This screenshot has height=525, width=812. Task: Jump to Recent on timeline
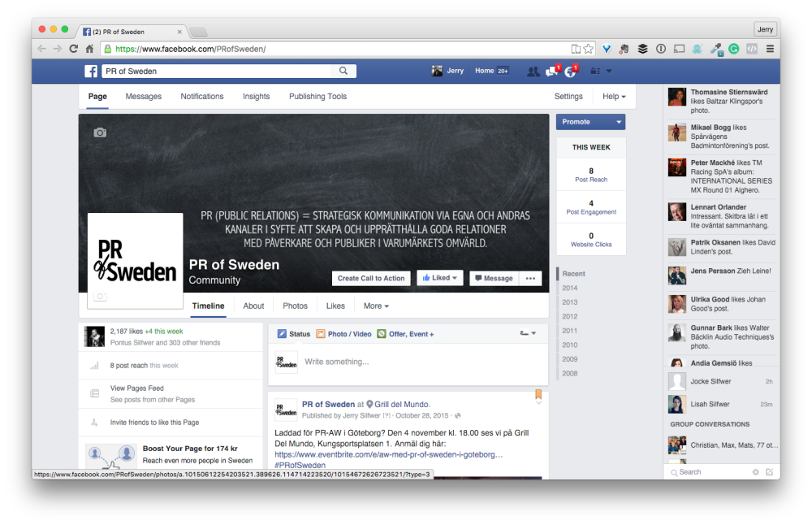573,274
